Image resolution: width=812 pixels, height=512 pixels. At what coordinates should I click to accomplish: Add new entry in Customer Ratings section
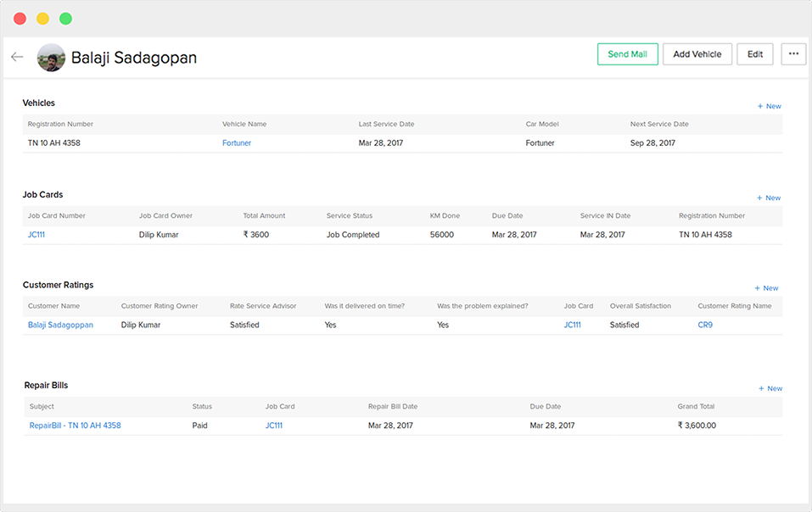pyautogui.click(x=766, y=288)
